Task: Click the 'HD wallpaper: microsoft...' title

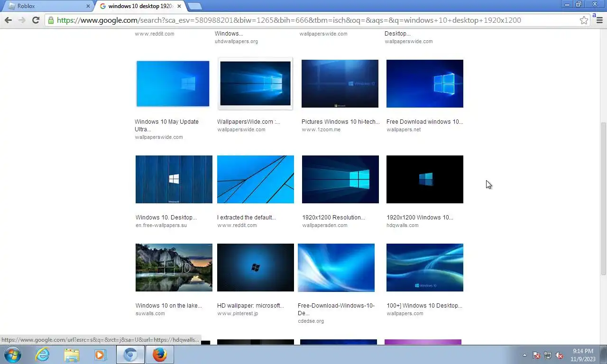Action: point(250,306)
